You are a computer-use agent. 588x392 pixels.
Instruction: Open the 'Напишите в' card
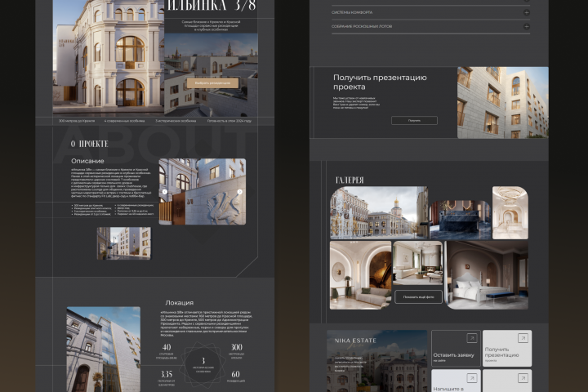(x=456, y=381)
